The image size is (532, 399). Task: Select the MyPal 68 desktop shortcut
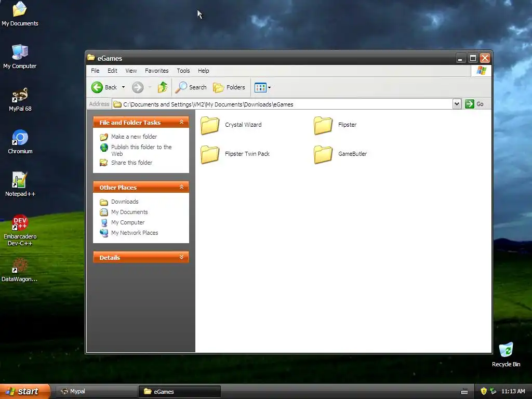point(20,99)
